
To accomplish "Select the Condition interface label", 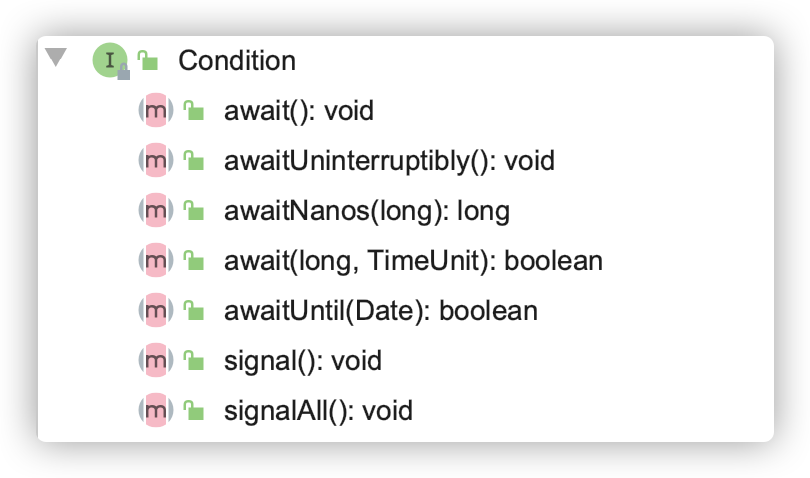I will [237, 61].
